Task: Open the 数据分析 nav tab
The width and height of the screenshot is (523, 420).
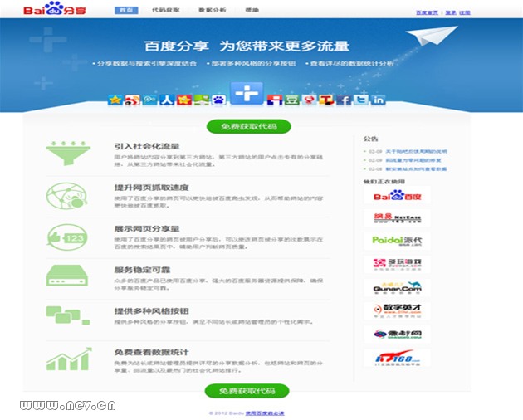Action: coord(213,10)
